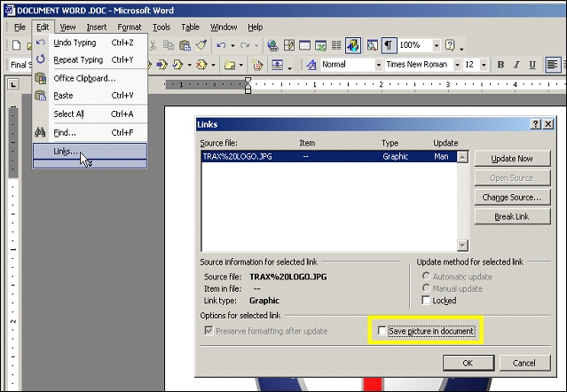Image resolution: width=567 pixels, height=392 pixels.
Task: Open the Table menu
Action: [x=190, y=27]
